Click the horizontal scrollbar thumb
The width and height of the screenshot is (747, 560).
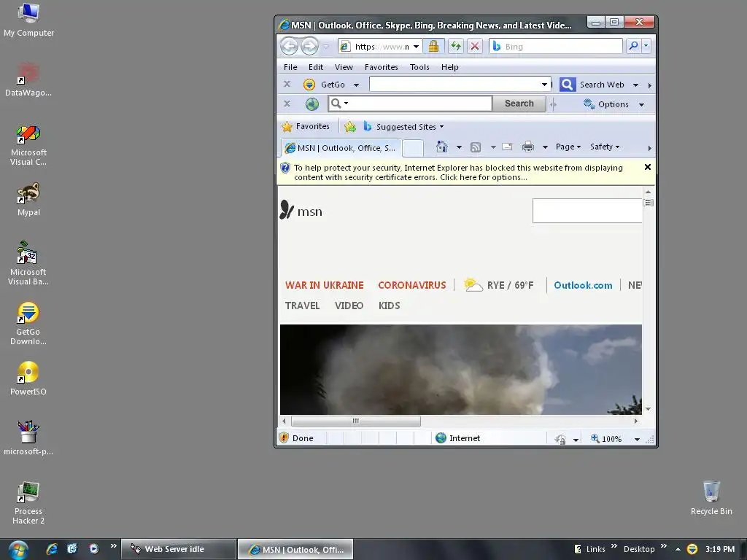[x=356, y=421]
